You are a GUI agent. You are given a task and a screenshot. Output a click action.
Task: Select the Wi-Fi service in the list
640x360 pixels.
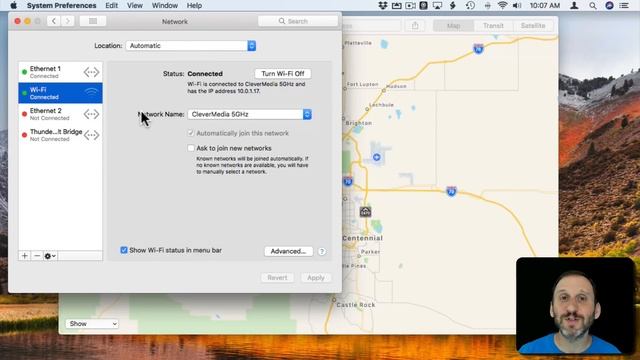(60, 93)
